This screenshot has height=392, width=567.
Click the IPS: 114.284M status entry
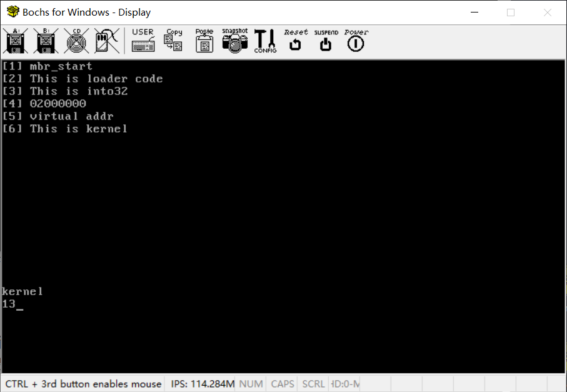(203, 384)
